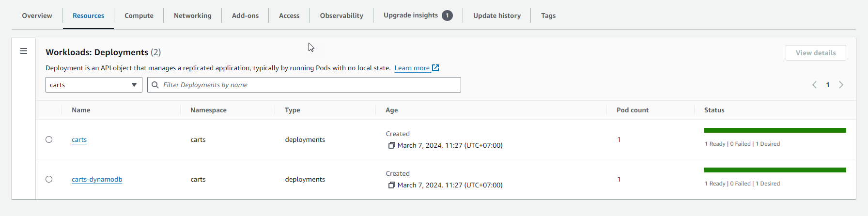868x216 pixels.
Task: Click the external link icon beside Learn more
Action: click(435, 68)
